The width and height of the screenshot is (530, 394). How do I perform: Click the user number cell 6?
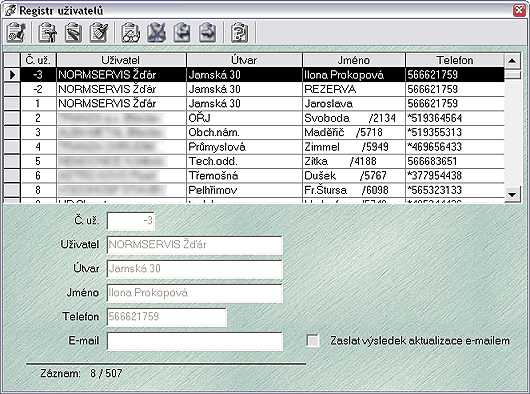pos(38,176)
